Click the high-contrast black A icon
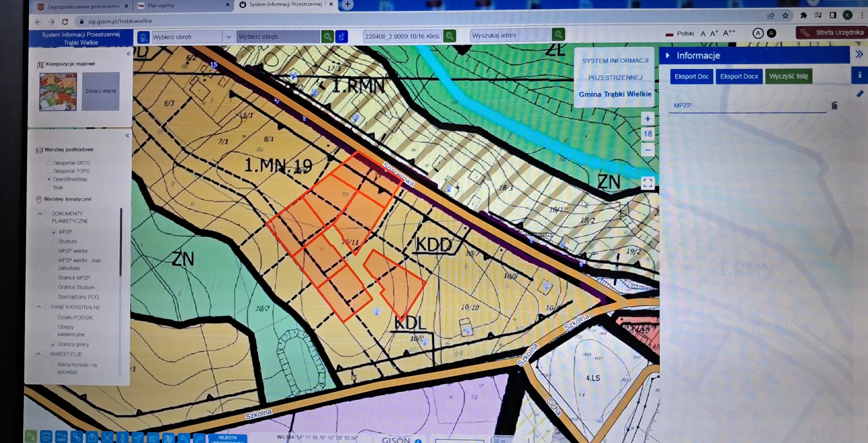This screenshot has width=868, height=443. coord(771,33)
